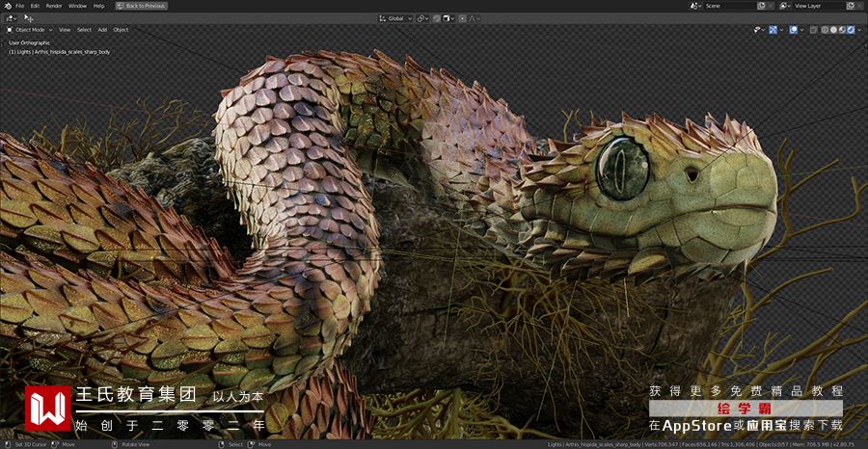The image size is (868, 449).
Task: Click the new scene icon beside Scene
Action: tap(762, 6)
